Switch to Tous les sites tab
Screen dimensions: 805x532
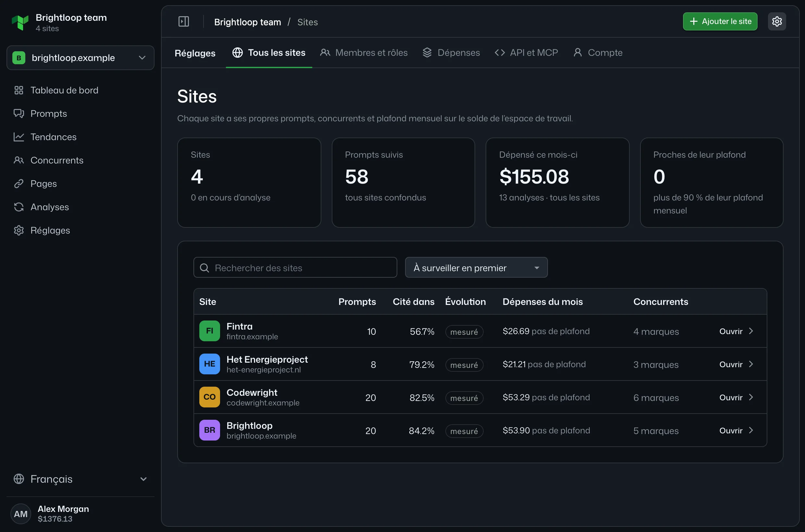click(x=269, y=53)
